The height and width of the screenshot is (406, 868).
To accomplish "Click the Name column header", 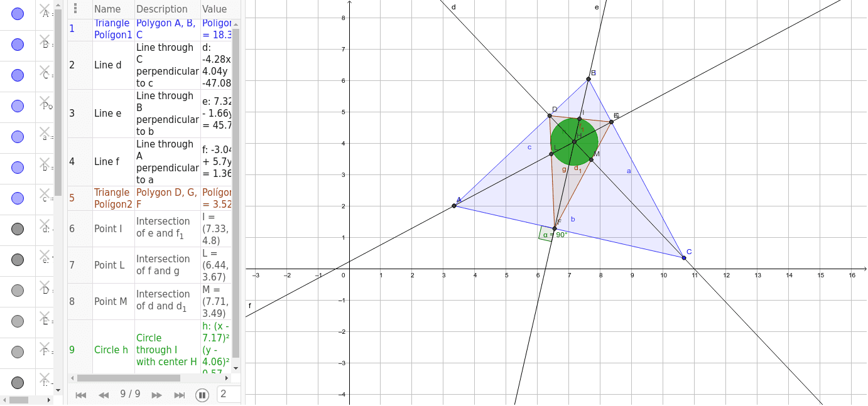I will tap(107, 9).
